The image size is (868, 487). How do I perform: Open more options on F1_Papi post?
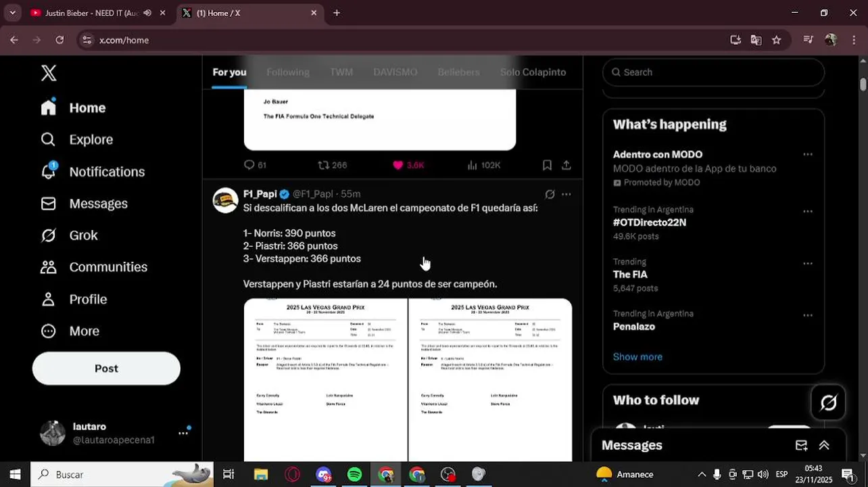(x=566, y=194)
